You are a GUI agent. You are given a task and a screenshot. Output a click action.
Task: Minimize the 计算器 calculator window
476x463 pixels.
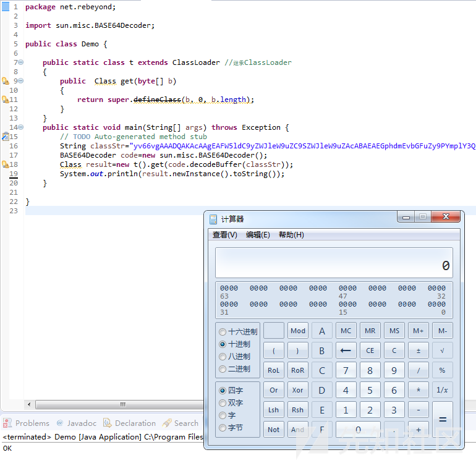tap(406, 217)
